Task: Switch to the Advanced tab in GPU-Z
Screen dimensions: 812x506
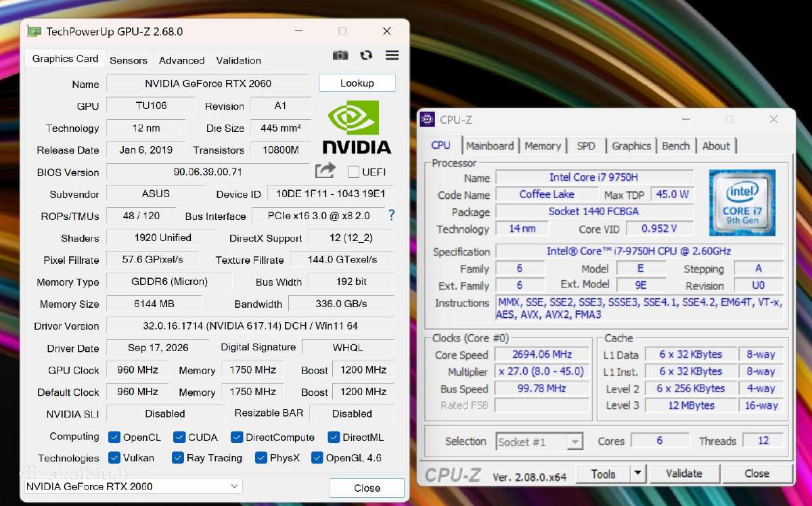Action: pyautogui.click(x=181, y=60)
